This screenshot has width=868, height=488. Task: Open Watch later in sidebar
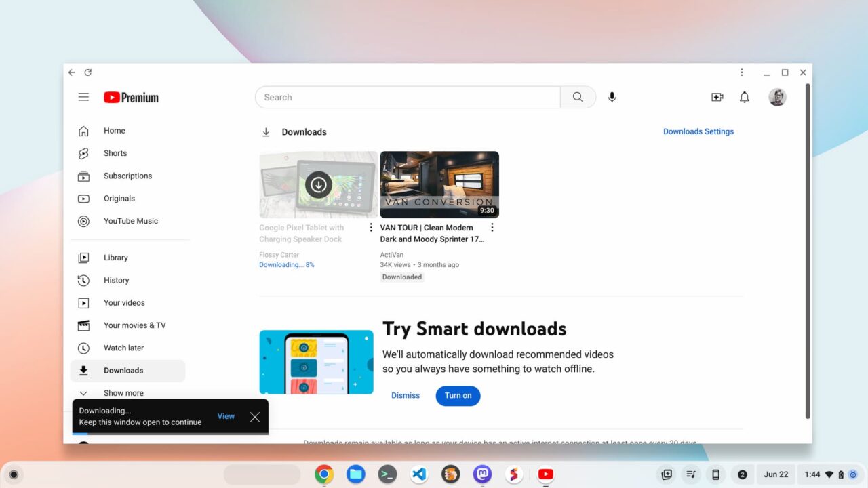click(x=127, y=348)
